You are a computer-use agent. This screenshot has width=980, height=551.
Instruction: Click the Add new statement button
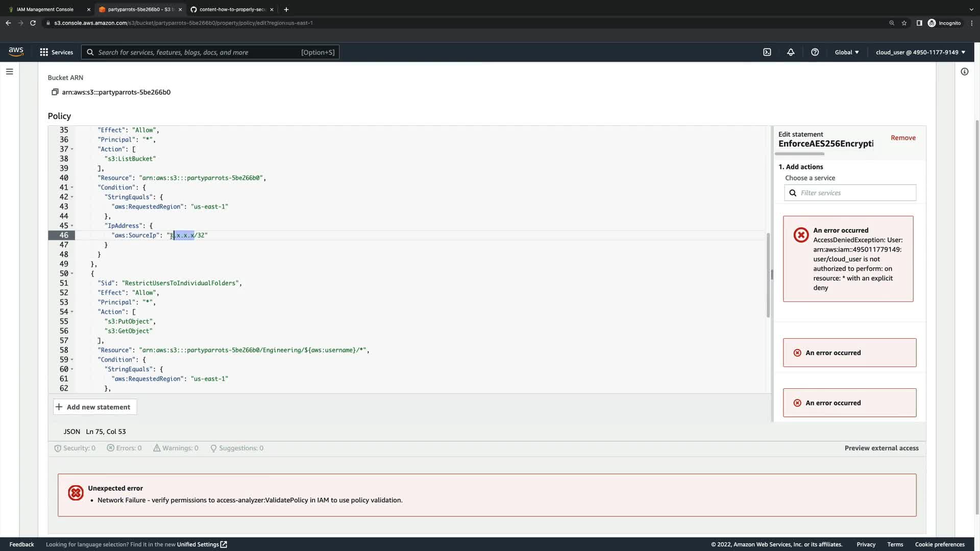coord(94,407)
